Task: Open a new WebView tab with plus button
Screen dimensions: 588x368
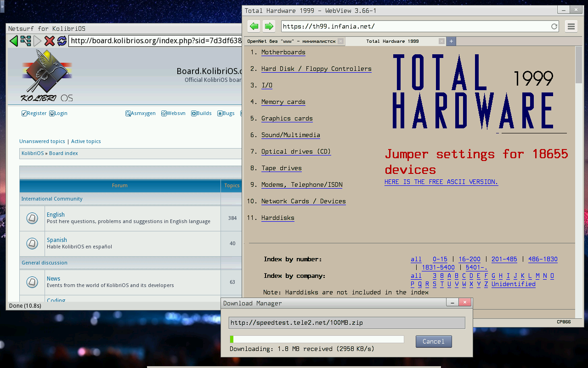Action: (x=451, y=41)
